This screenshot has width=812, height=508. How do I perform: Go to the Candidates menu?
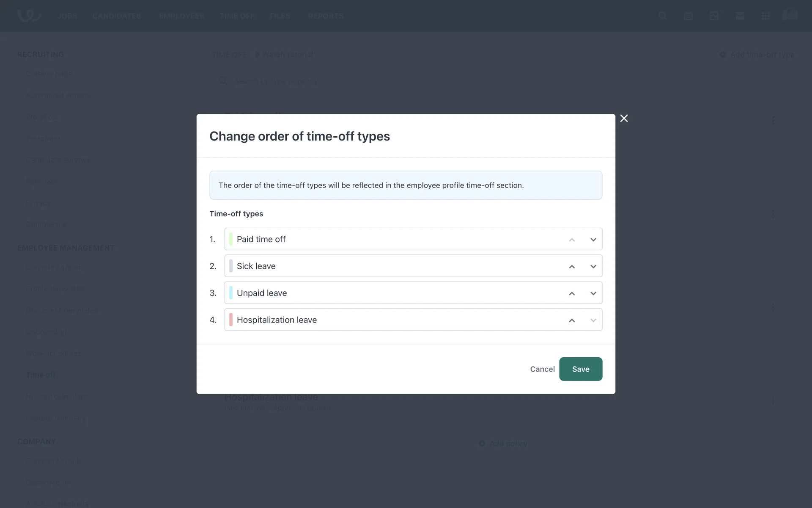[x=117, y=16]
